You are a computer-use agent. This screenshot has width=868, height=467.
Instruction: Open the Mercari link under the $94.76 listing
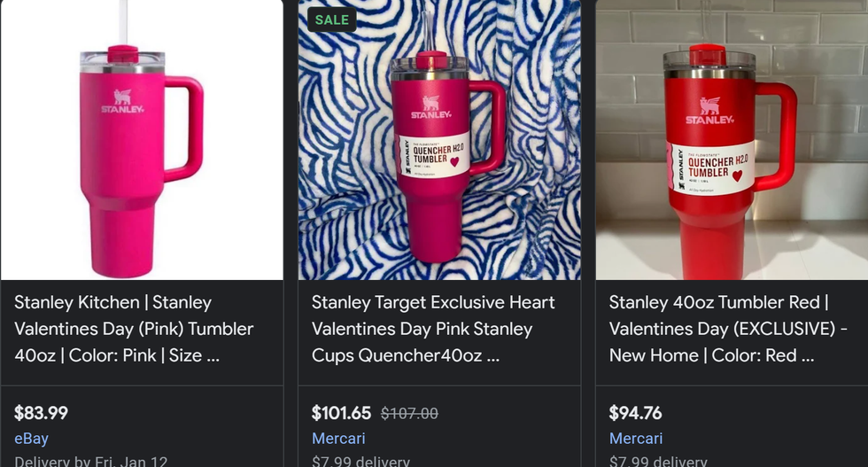636,439
